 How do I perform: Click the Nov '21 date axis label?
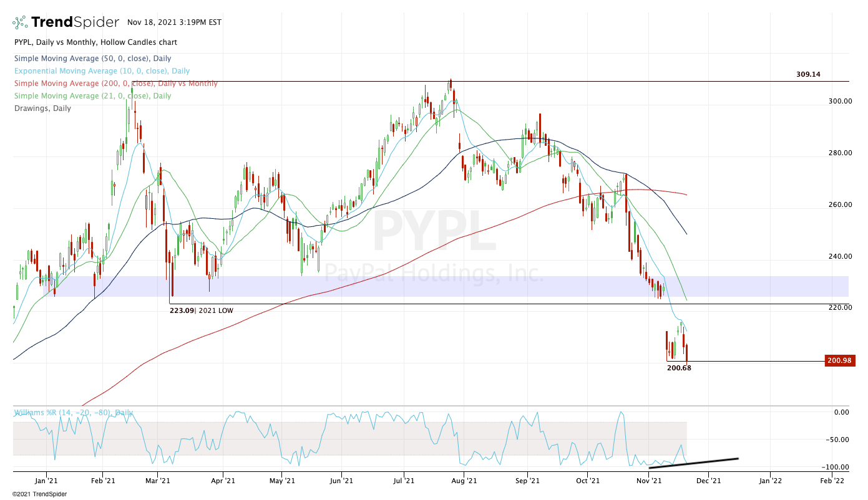pyautogui.click(x=648, y=481)
